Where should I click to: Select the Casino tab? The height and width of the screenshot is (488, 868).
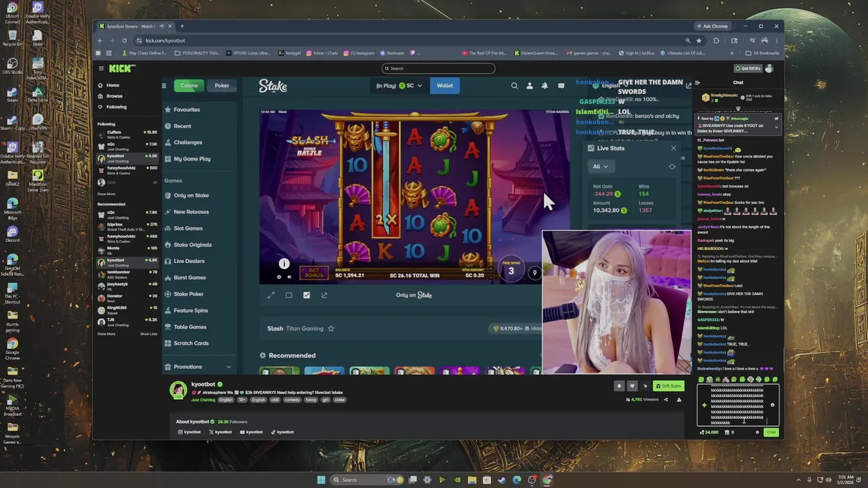click(189, 85)
